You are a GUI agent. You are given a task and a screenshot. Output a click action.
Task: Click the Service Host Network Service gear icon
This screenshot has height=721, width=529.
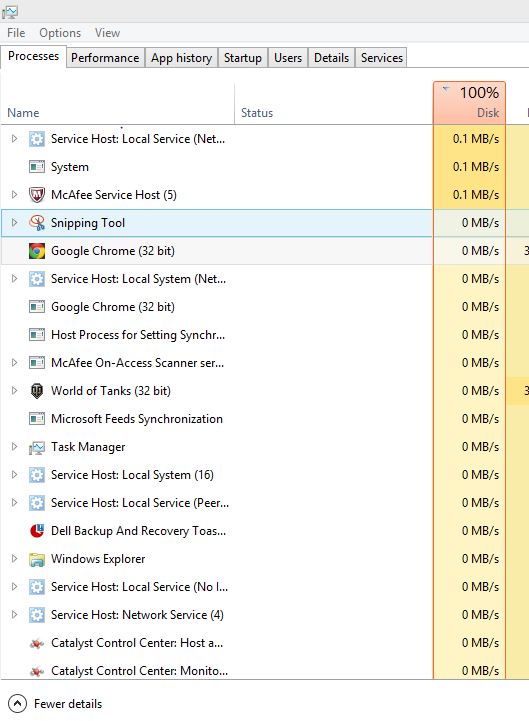coord(37,615)
